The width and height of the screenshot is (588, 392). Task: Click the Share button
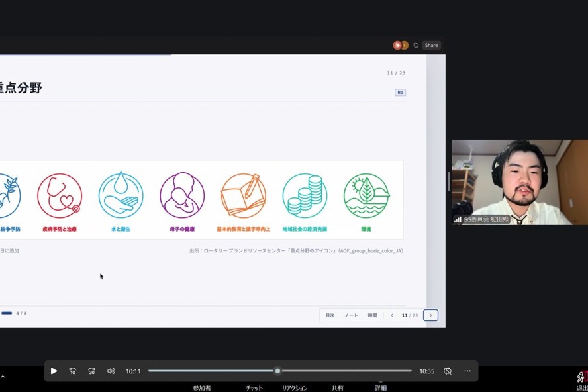(431, 46)
